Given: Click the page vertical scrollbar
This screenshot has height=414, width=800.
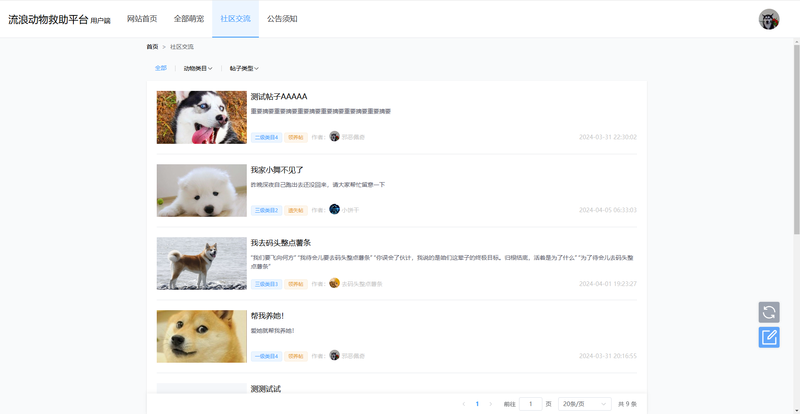Looking at the screenshot, I should (796, 138).
